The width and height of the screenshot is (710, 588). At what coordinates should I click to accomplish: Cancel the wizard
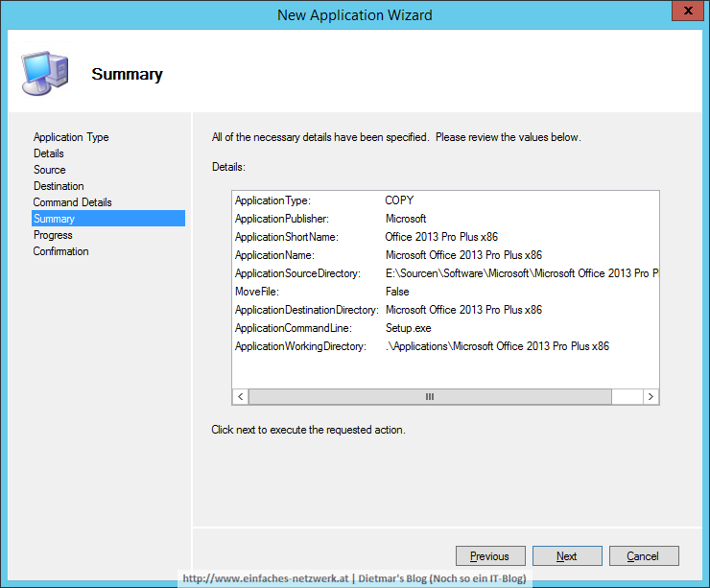click(644, 555)
